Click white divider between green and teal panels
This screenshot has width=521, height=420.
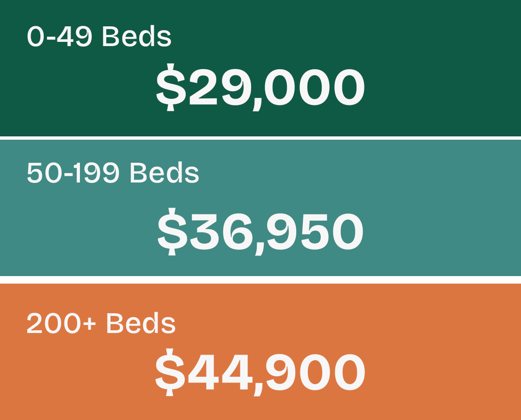[x=260, y=138]
